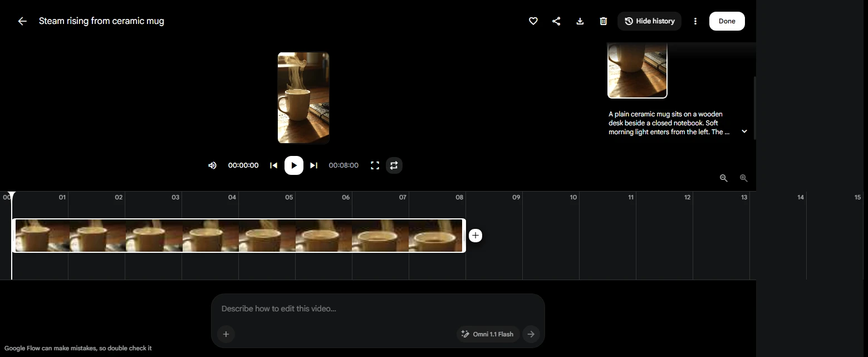
Task: Play the video
Action: [x=294, y=165]
